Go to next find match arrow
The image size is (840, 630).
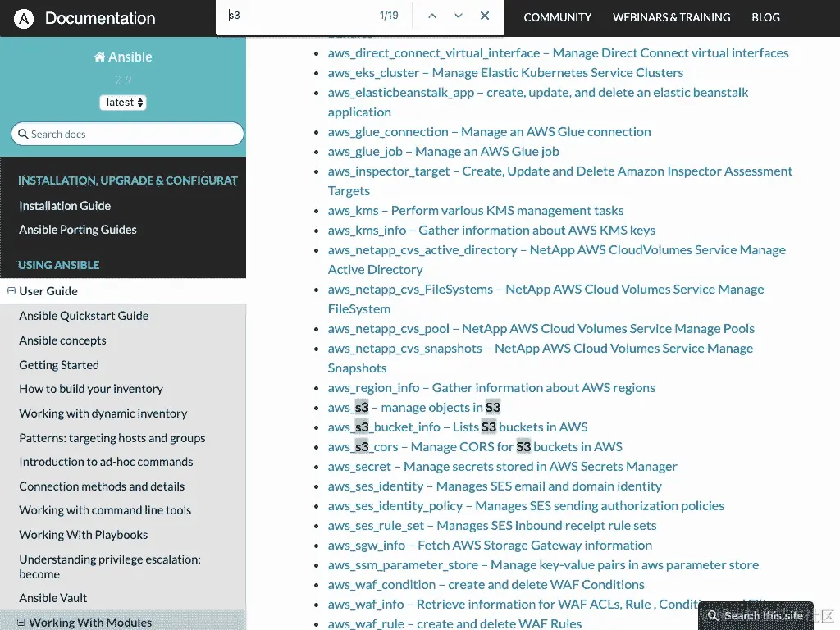[x=459, y=16]
